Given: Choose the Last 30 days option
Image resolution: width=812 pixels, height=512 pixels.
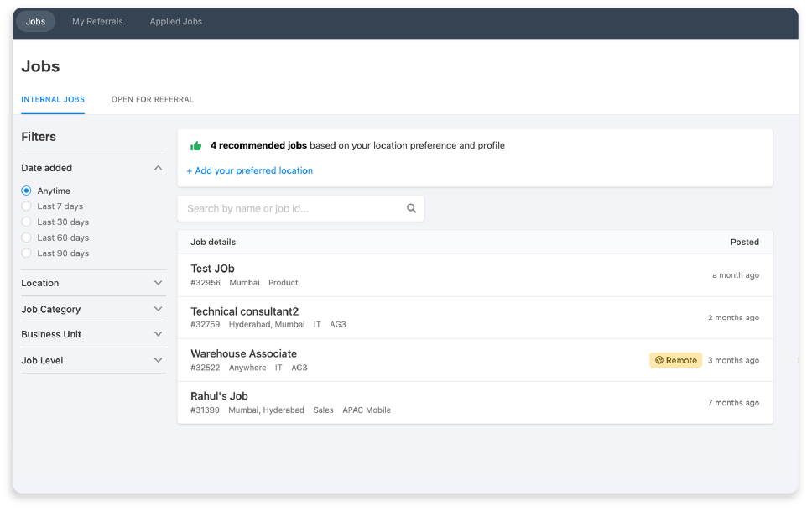Looking at the screenshot, I should 27,222.
